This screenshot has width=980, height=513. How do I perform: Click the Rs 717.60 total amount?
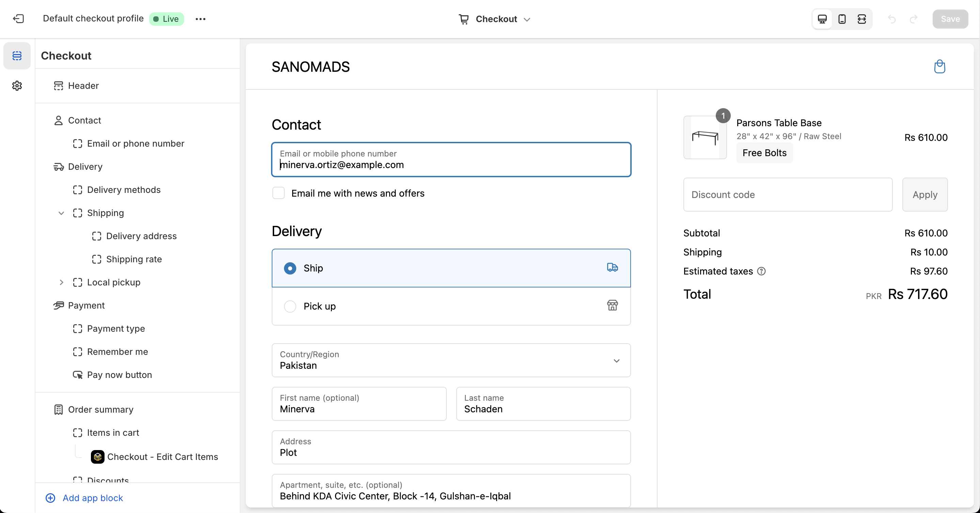[x=918, y=294]
